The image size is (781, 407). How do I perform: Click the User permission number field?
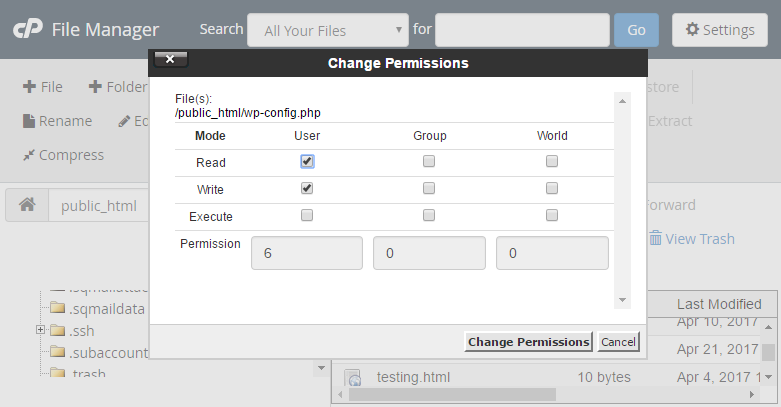click(306, 254)
